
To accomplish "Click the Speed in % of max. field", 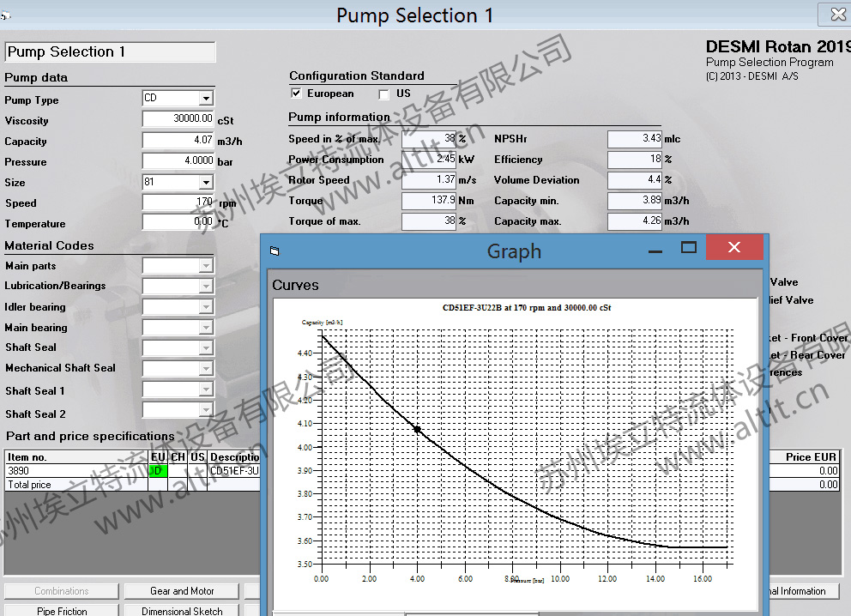I will [x=429, y=139].
